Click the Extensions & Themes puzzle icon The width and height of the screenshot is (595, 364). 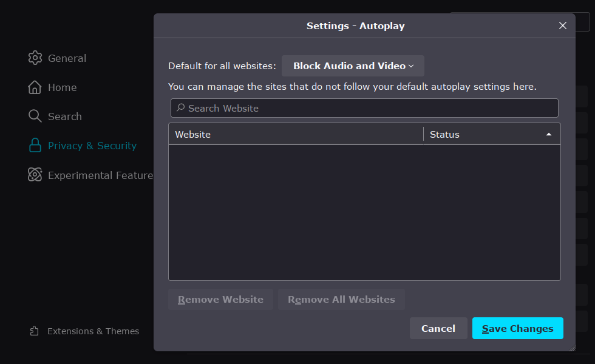35,331
